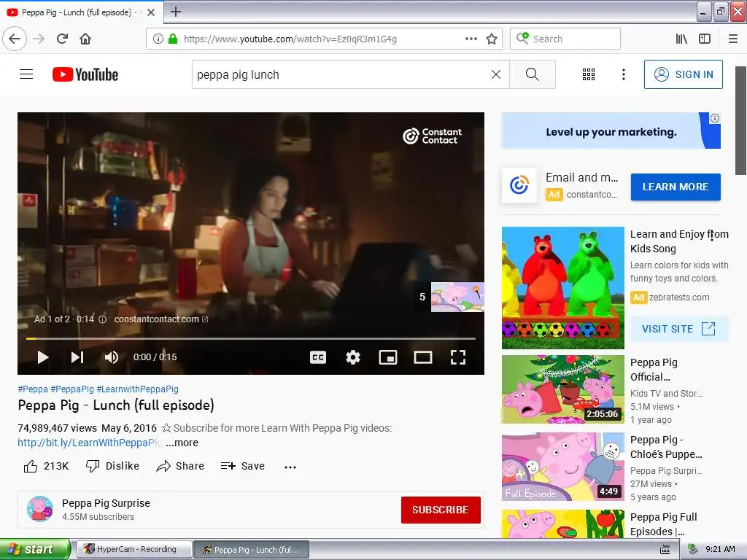The width and height of the screenshot is (747, 560).
Task: Open a new browser tab
Action: (x=176, y=12)
